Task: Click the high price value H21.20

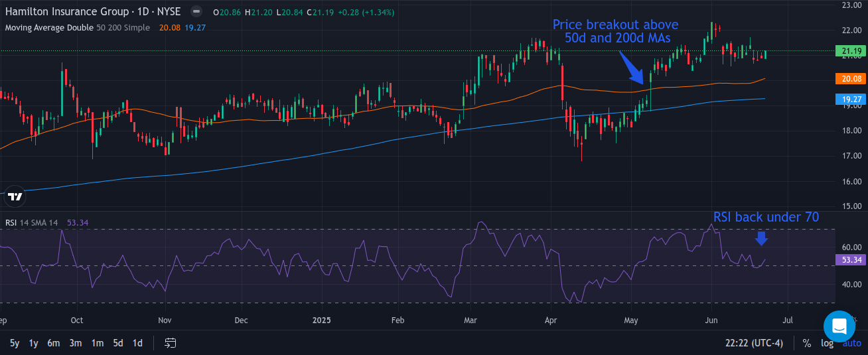Action: point(259,12)
